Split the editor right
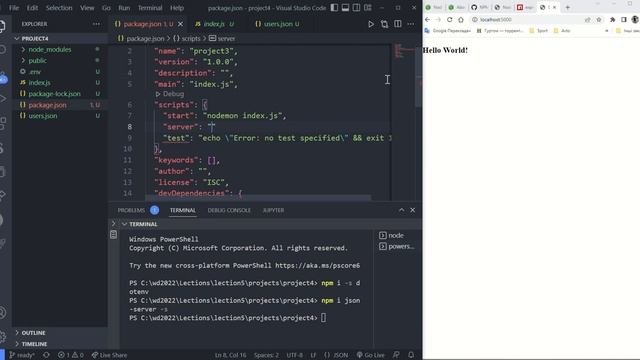 (398, 24)
